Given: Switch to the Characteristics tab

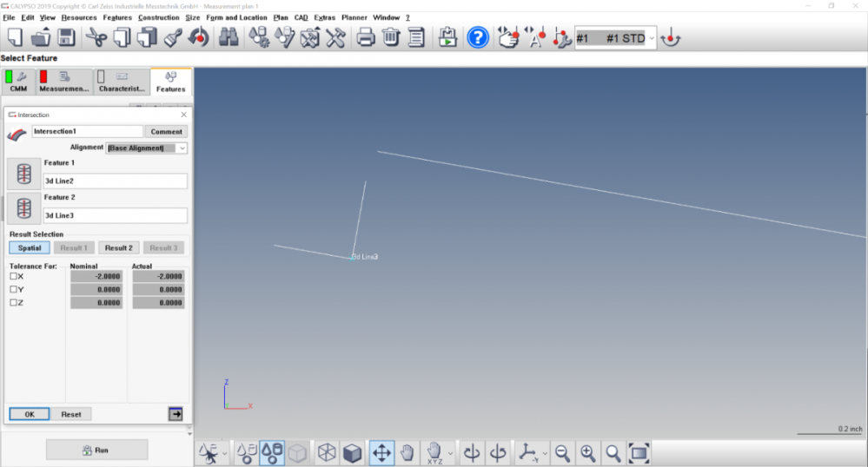Looking at the screenshot, I should [x=122, y=82].
